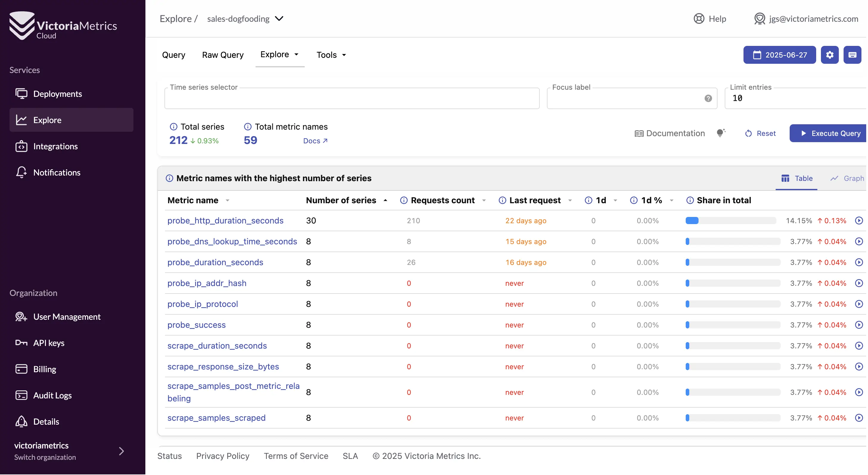The image size is (868, 475).
Task: Open the Terms of Service footer link
Action: pyautogui.click(x=296, y=457)
